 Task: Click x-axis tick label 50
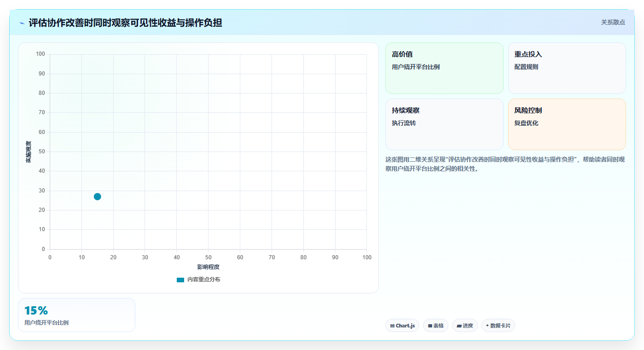209,257
